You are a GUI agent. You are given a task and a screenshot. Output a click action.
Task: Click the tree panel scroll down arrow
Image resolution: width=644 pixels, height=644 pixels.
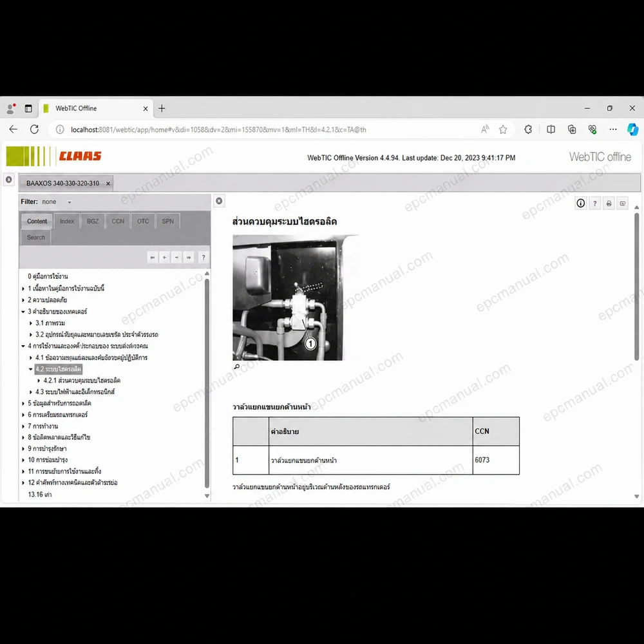(x=207, y=496)
